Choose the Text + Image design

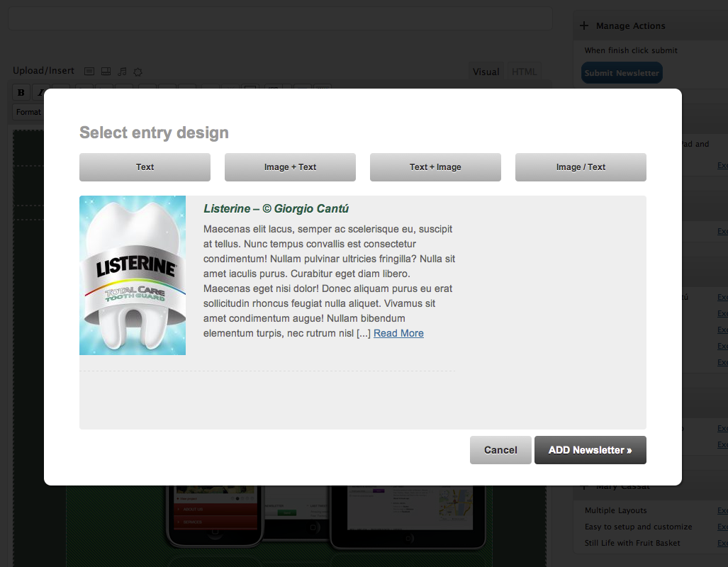click(x=435, y=167)
